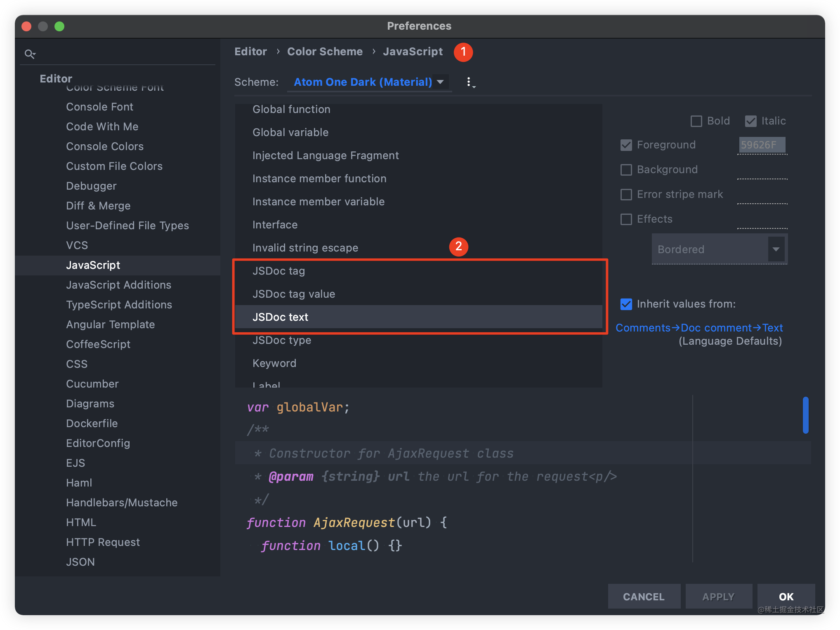Open the scheme actions three-dot menu
840x630 pixels.
point(469,82)
